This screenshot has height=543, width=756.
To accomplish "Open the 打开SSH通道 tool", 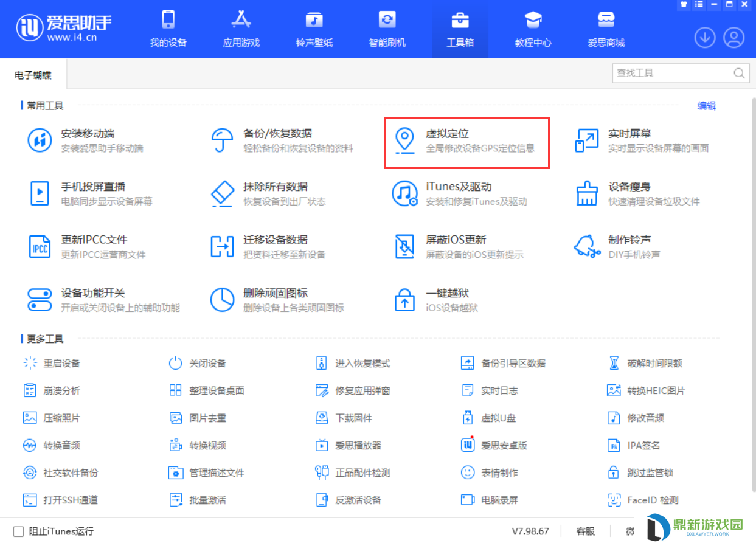I will click(61, 500).
